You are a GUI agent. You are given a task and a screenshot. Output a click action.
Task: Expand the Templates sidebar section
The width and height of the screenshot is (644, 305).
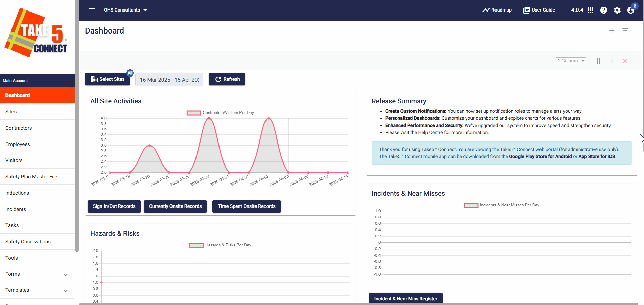click(37, 290)
